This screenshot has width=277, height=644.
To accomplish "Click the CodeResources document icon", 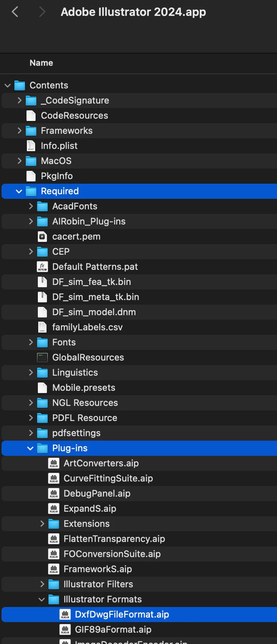I will [x=31, y=116].
